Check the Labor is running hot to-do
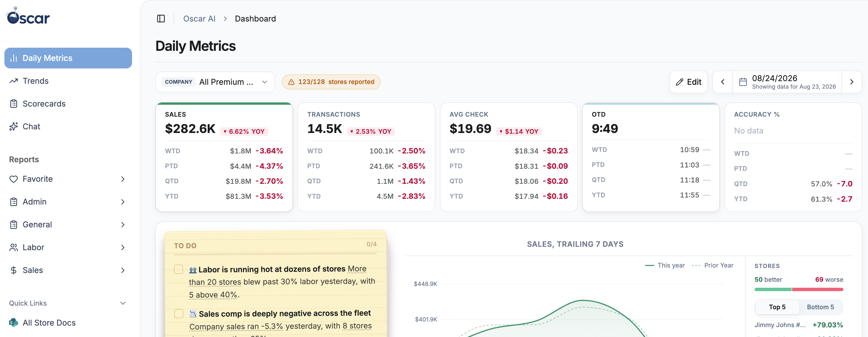868x337 pixels. pyautogui.click(x=179, y=269)
